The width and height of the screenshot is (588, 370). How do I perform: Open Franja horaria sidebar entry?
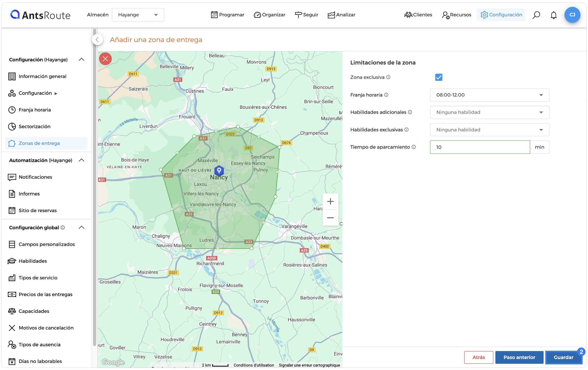[46, 110]
